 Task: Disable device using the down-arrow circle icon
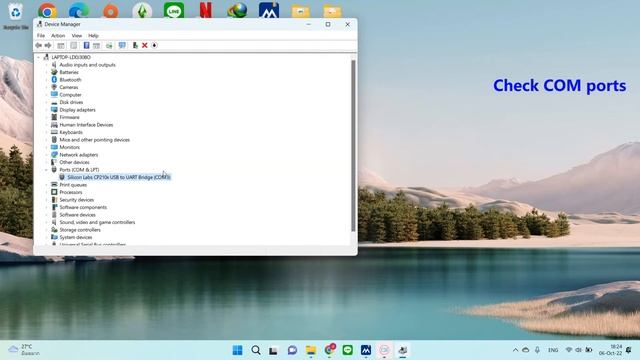[x=154, y=45]
